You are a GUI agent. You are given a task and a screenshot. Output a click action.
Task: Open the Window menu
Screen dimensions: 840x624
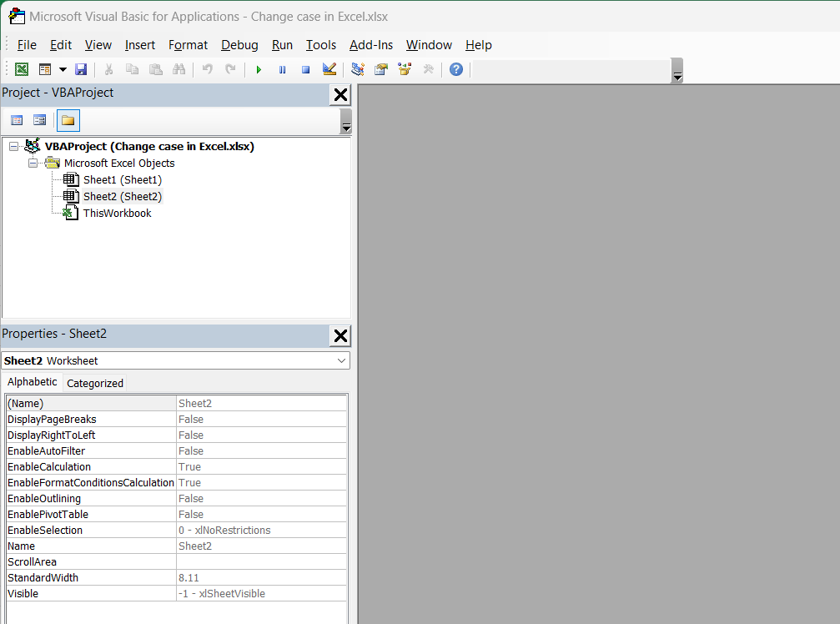429,45
